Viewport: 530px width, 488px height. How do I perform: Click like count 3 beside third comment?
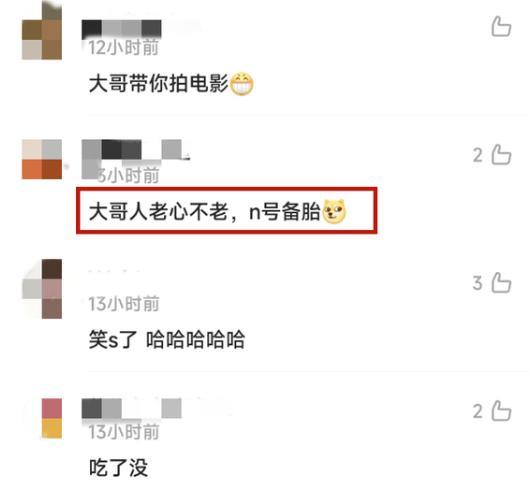(x=478, y=283)
